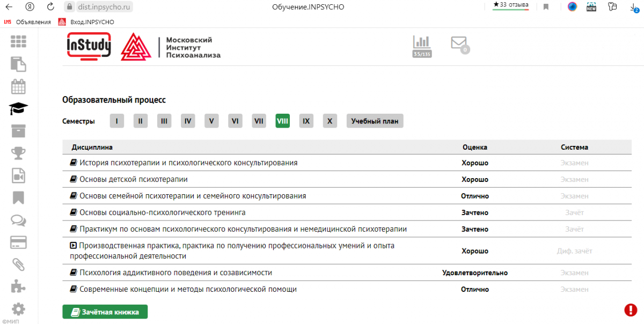This screenshot has width=644, height=324.
Task: Open the calendar icon in sidebar
Action: (18, 86)
